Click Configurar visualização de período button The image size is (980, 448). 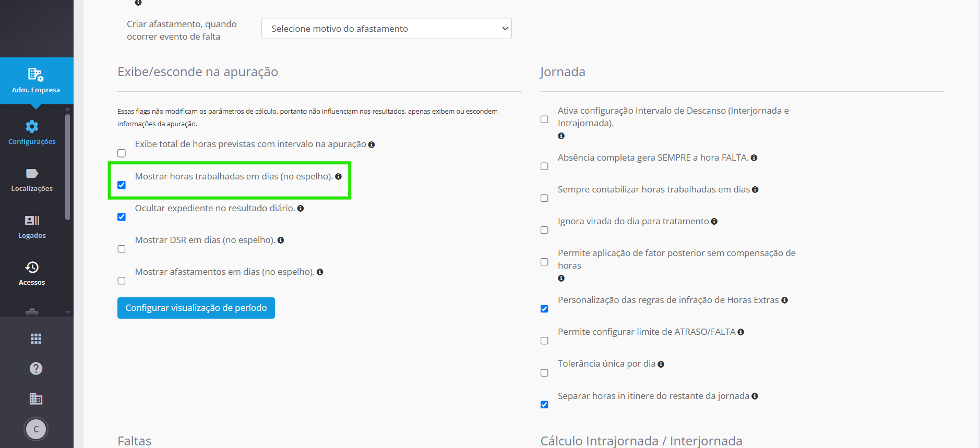196,308
